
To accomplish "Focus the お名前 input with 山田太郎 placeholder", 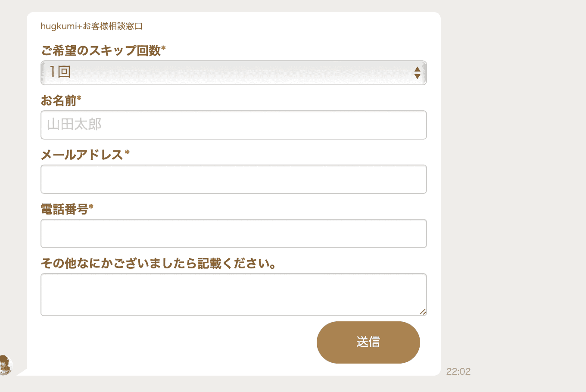I will (x=234, y=125).
